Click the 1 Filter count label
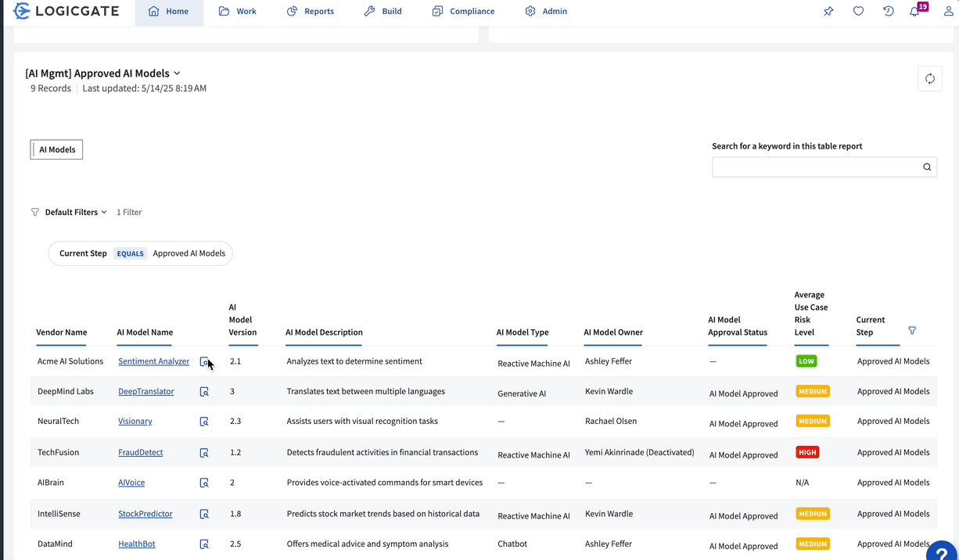The height and width of the screenshot is (560, 959). (129, 212)
